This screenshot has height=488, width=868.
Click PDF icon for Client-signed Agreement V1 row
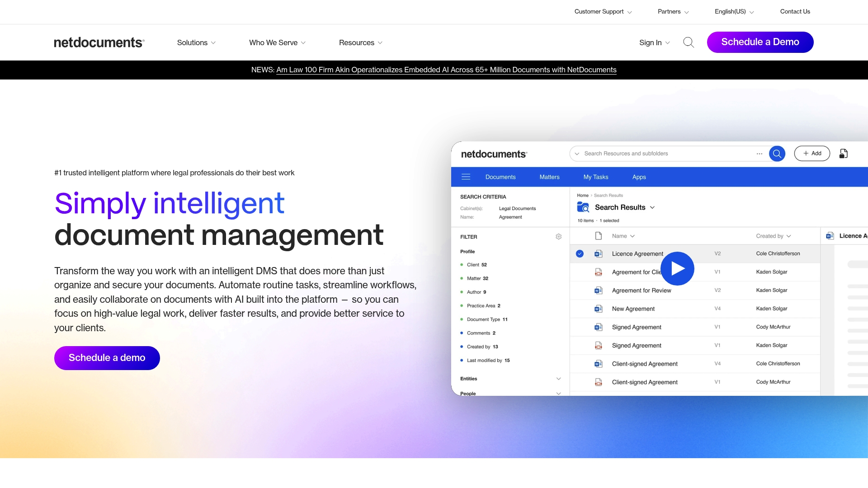pyautogui.click(x=598, y=382)
